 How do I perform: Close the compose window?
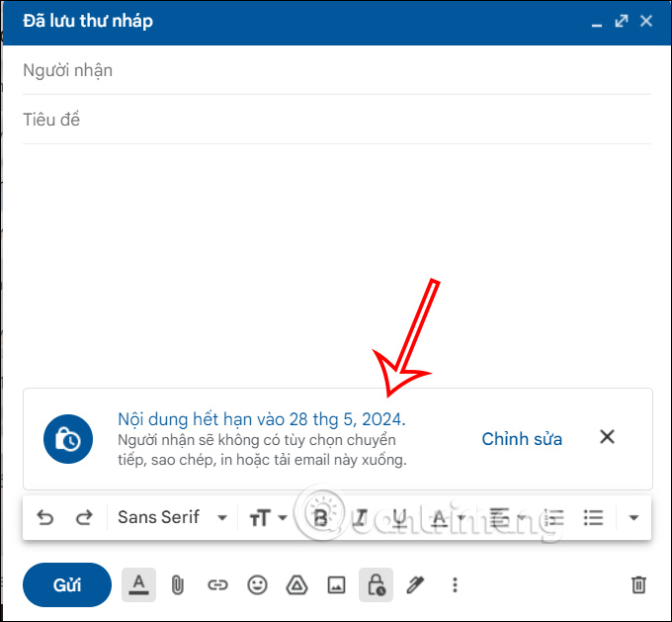[x=646, y=21]
